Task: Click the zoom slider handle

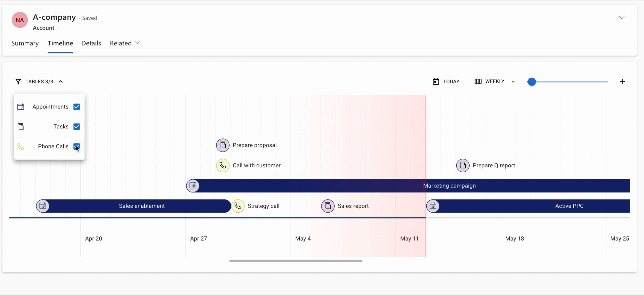Action: point(532,82)
